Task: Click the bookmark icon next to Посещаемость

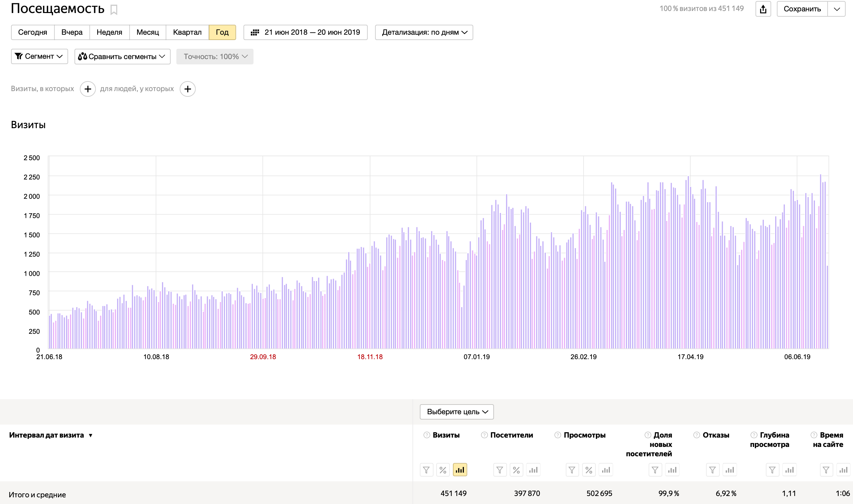Action: (x=114, y=9)
